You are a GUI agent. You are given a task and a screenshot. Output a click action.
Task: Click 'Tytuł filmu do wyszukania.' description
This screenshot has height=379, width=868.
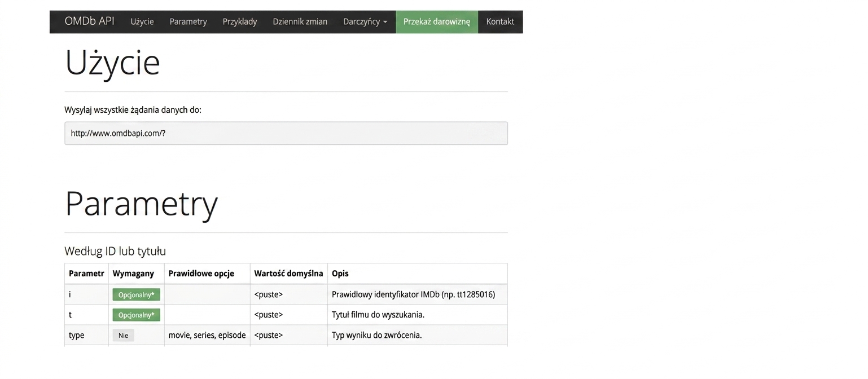click(378, 315)
